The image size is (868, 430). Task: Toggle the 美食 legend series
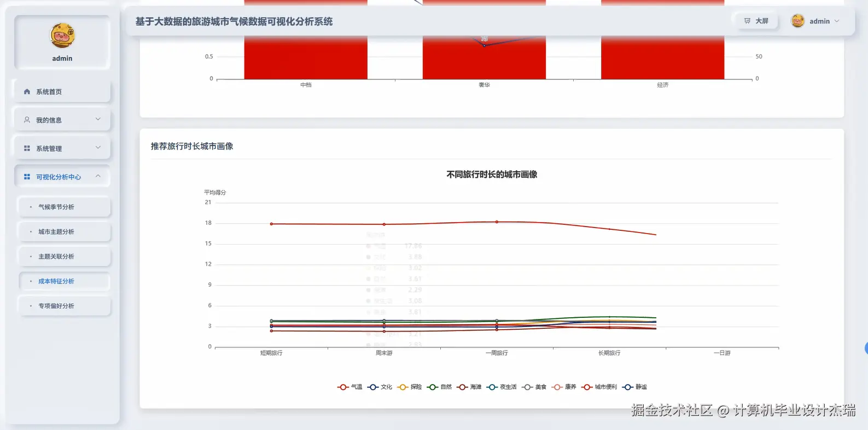pyautogui.click(x=534, y=387)
